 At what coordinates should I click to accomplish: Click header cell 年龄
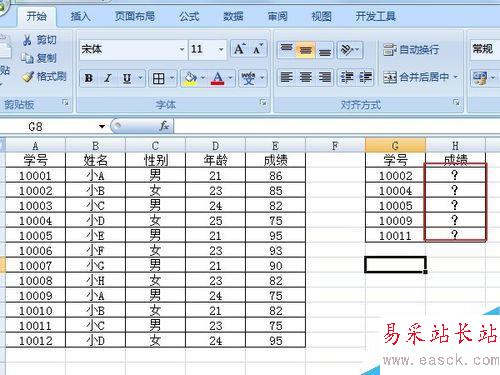pyautogui.click(x=215, y=160)
